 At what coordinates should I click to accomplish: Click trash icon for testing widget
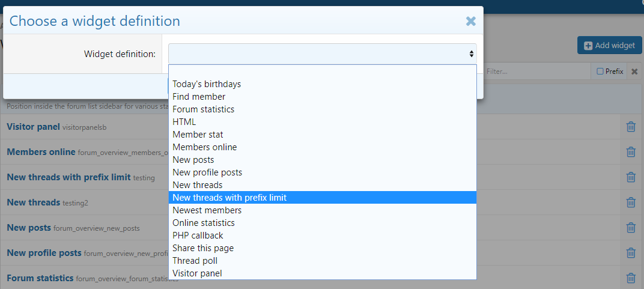[x=631, y=177]
